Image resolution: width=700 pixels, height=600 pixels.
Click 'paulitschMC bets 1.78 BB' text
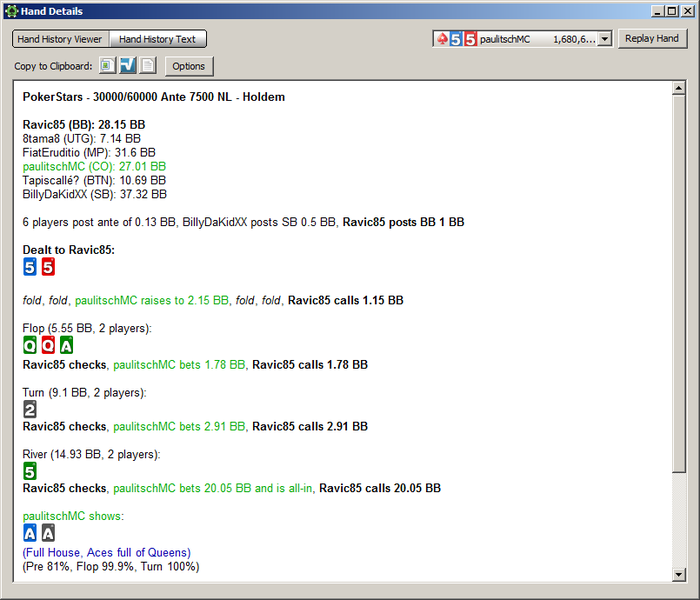pyautogui.click(x=179, y=365)
